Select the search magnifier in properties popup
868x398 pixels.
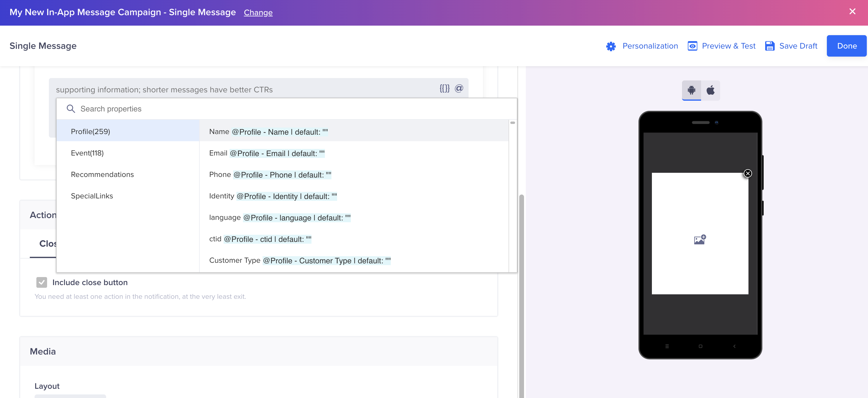coord(71,108)
